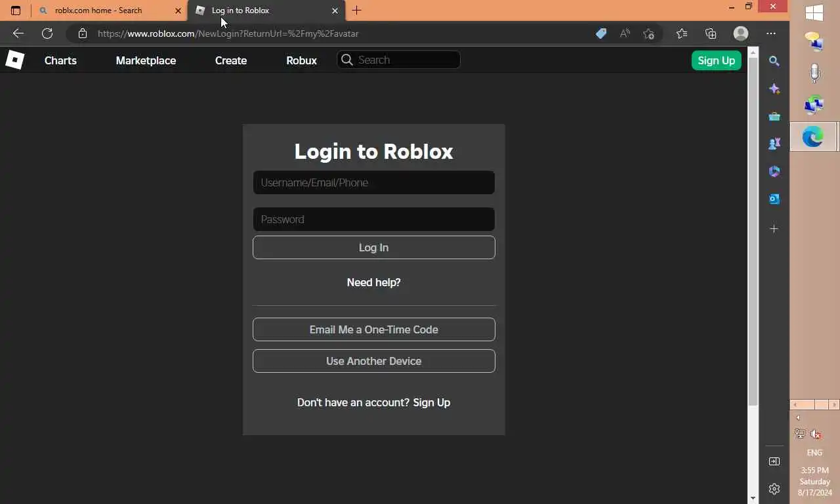Restore down the Edge browser window
The image size is (840, 504).
click(749, 7)
